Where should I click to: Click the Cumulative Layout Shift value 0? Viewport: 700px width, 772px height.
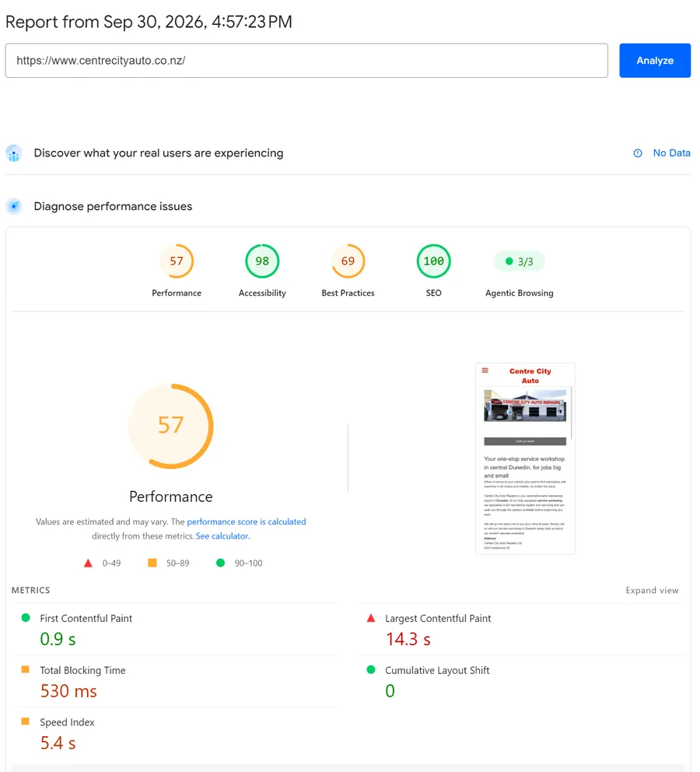pos(390,691)
